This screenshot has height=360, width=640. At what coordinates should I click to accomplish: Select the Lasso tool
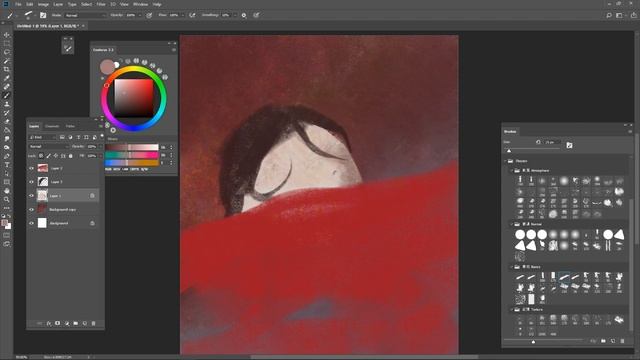(7, 52)
